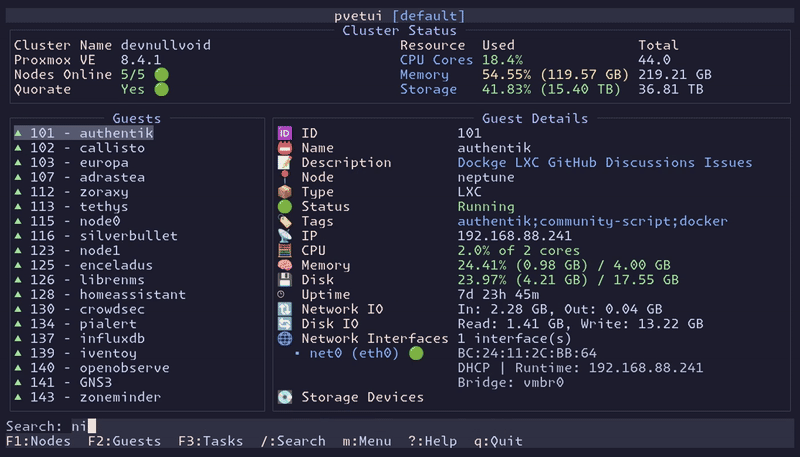This screenshot has height=457, width=800.
Task: Click the Node pushpin icon
Action: (285, 177)
